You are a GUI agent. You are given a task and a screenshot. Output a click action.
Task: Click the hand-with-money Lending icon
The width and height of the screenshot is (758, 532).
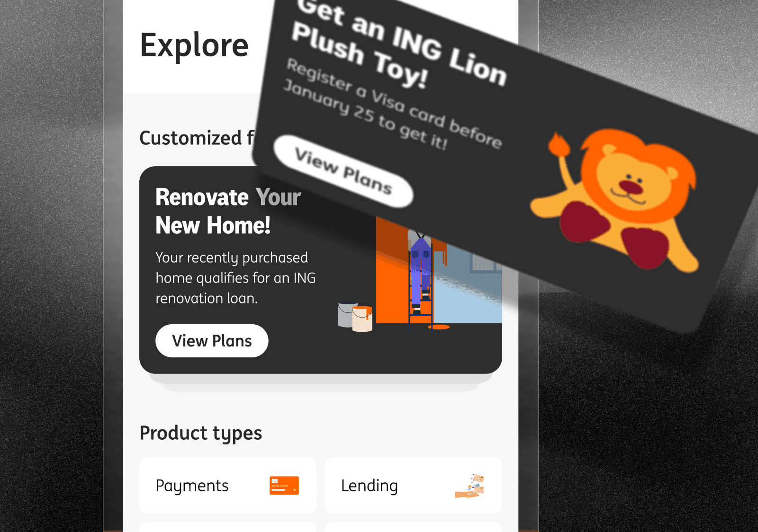(x=470, y=486)
